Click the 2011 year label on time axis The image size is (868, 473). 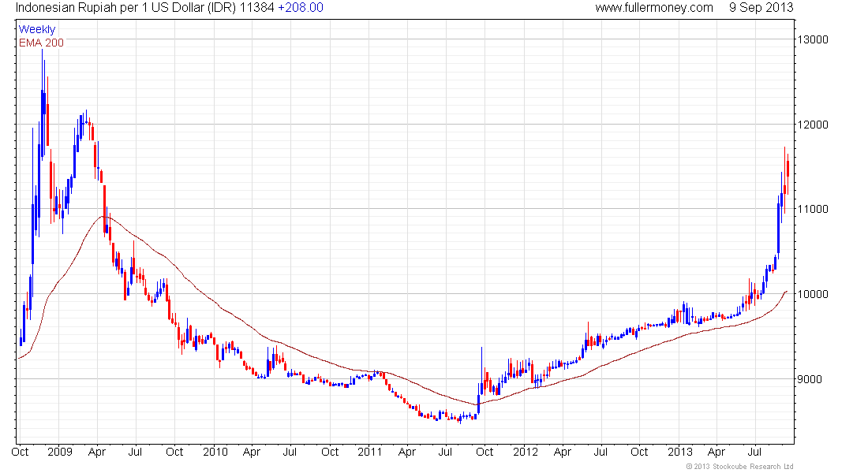click(x=370, y=452)
